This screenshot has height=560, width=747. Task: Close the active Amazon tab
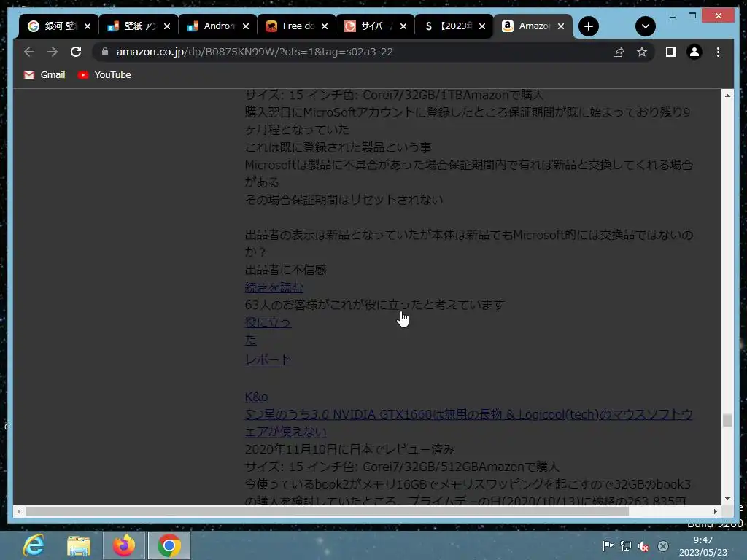coord(561,26)
